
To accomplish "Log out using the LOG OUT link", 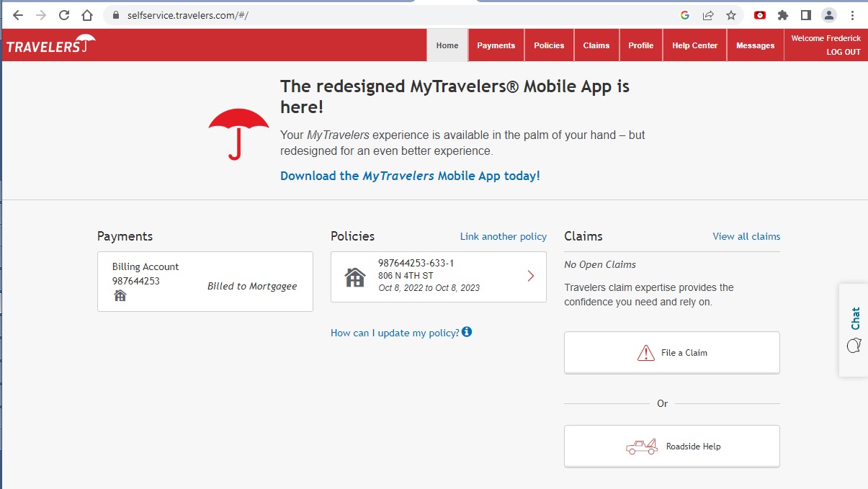I will point(843,52).
